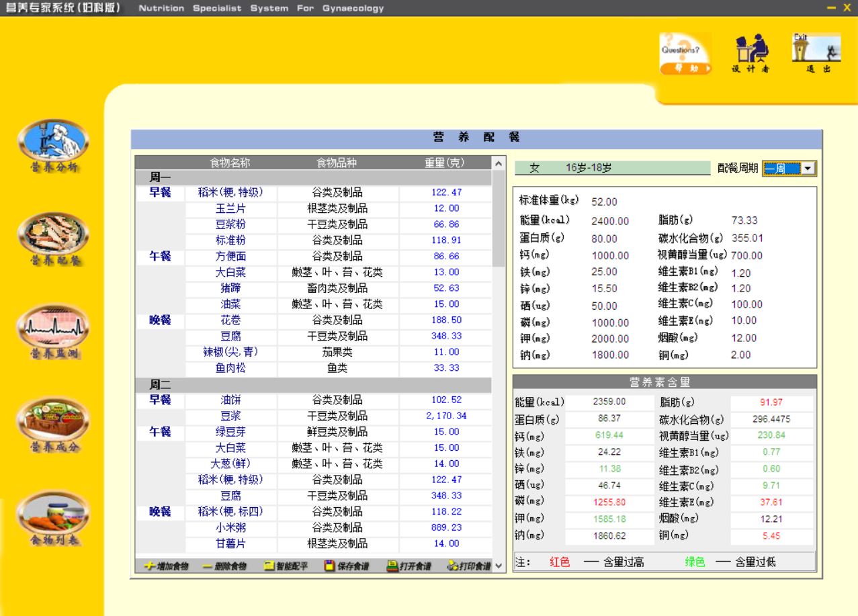Screen dimensions: 858x616
Task: Select the 周一 day header row
Action: coord(313,177)
